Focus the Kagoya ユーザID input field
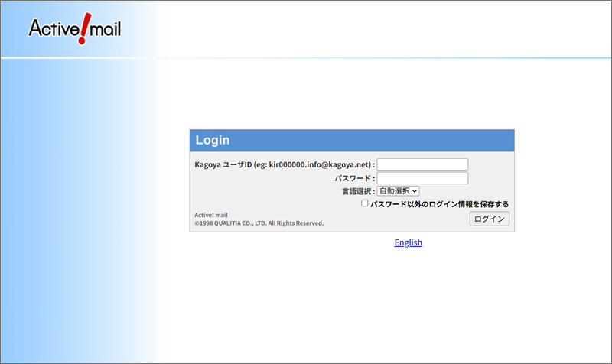 [x=422, y=164]
